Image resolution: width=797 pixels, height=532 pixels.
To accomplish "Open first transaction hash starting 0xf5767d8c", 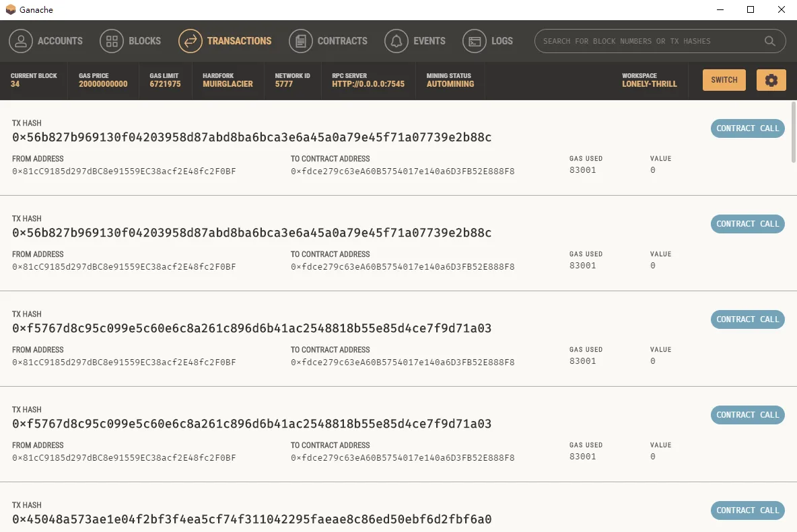I will [252, 328].
